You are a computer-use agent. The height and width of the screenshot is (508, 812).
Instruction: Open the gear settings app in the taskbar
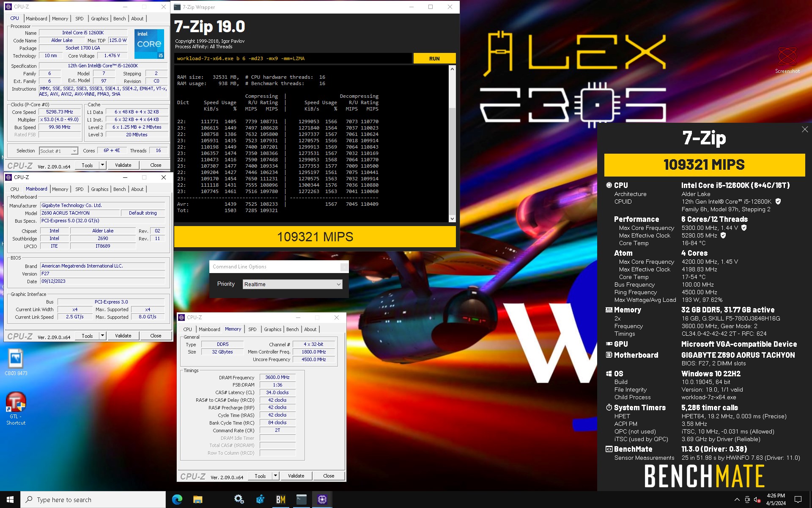coord(239,500)
